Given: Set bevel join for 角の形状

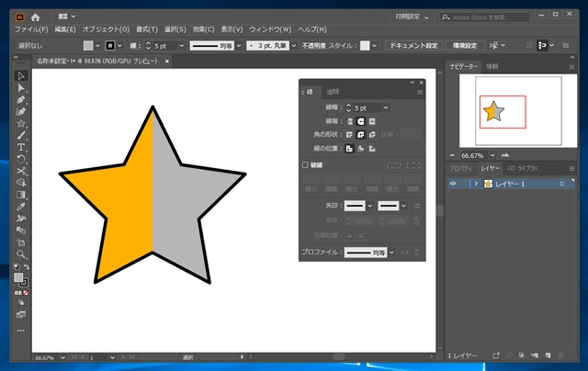Looking at the screenshot, I should [x=372, y=135].
